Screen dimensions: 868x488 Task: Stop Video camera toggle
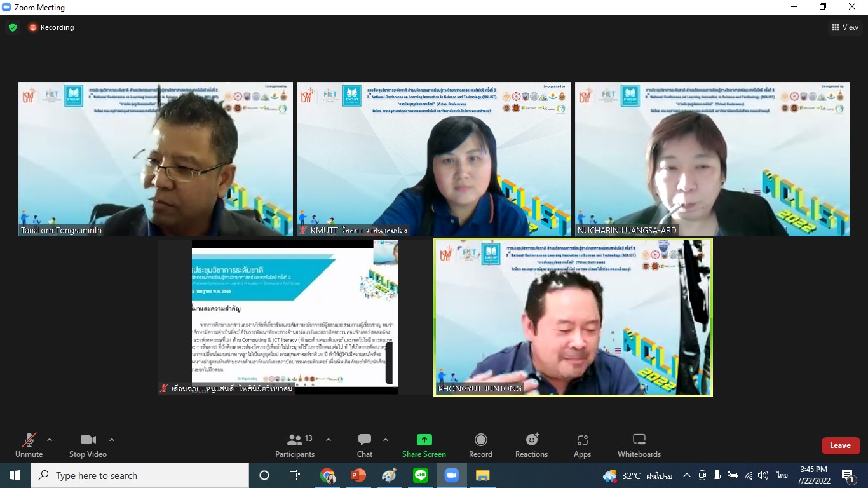point(88,440)
